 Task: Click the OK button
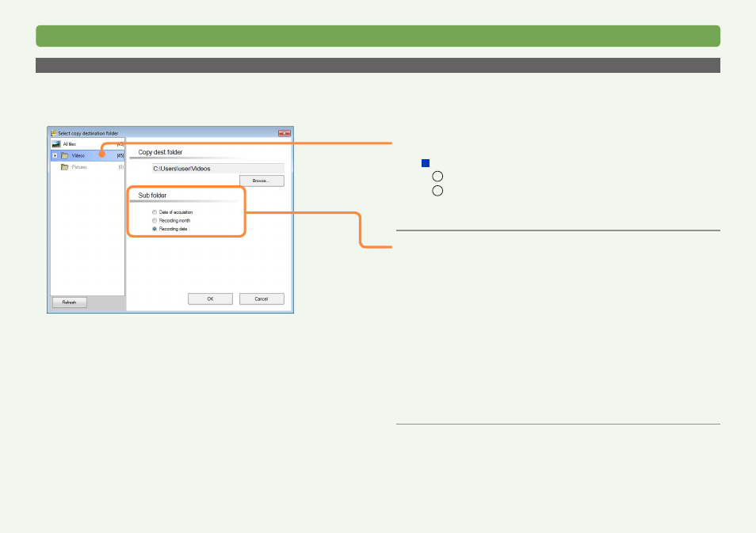(210, 299)
